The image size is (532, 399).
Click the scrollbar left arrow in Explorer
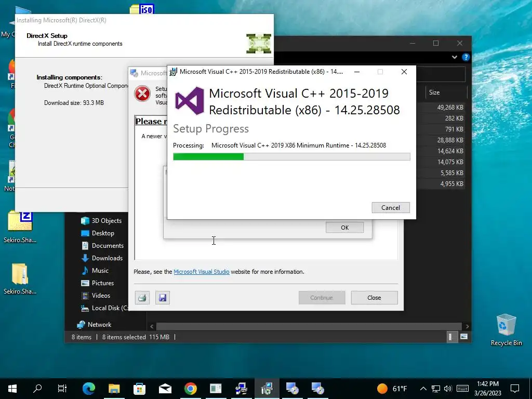click(152, 326)
